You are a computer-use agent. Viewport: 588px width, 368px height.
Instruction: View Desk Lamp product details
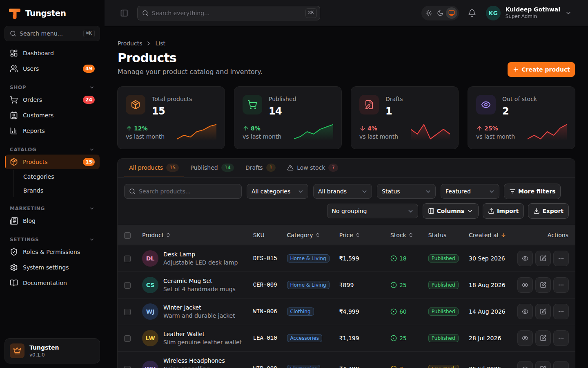pyautogui.click(x=525, y=258)
